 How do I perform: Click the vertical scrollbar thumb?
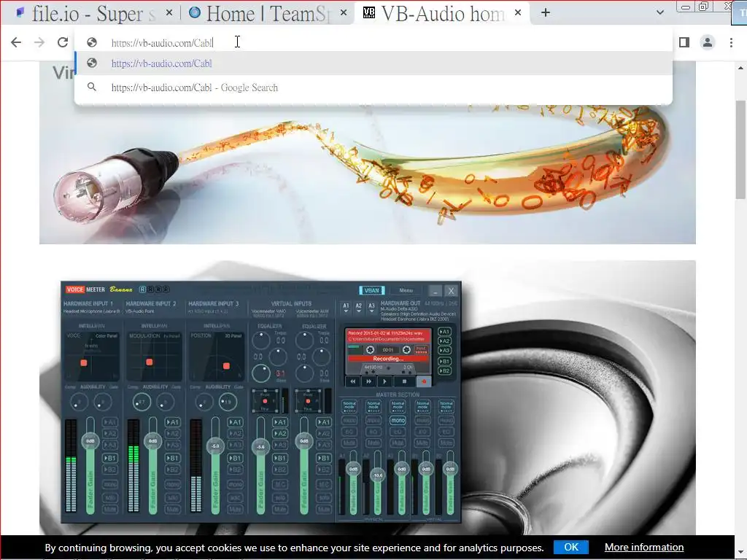click(x=740, y=149)
